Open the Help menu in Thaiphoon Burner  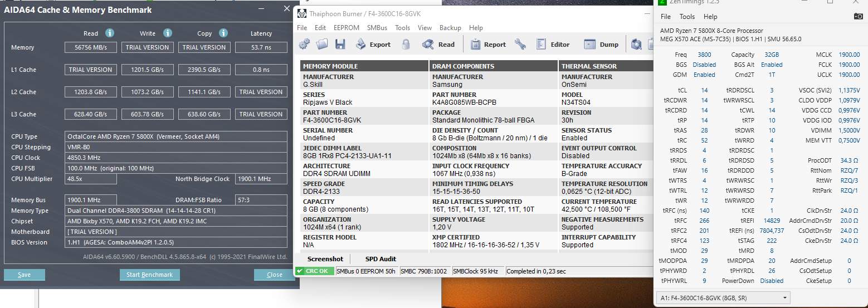tap(476, 28)
